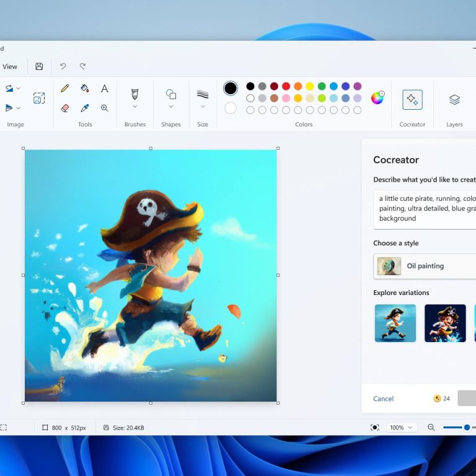Click the zoom slider handle

click(x=467, y=428)
